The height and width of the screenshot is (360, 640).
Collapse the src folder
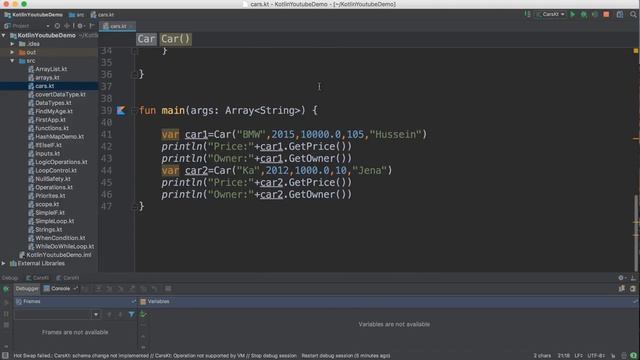point(12,61)
